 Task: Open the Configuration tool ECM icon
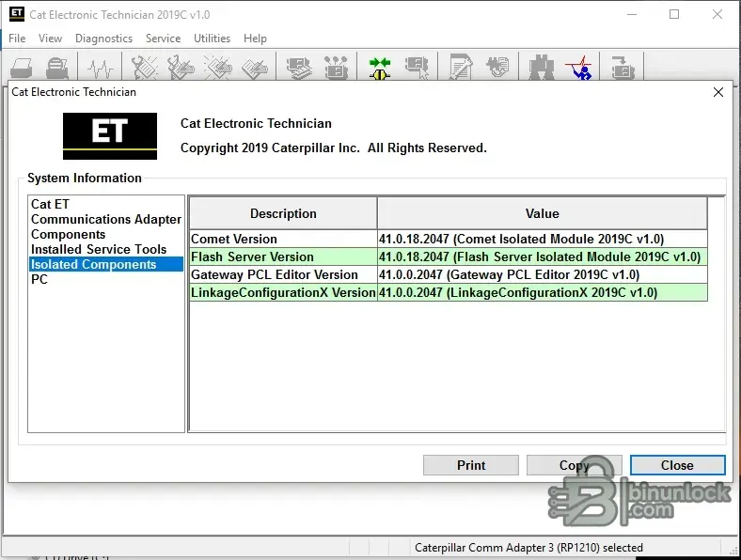pyautogui.click(x=336, y=68)
